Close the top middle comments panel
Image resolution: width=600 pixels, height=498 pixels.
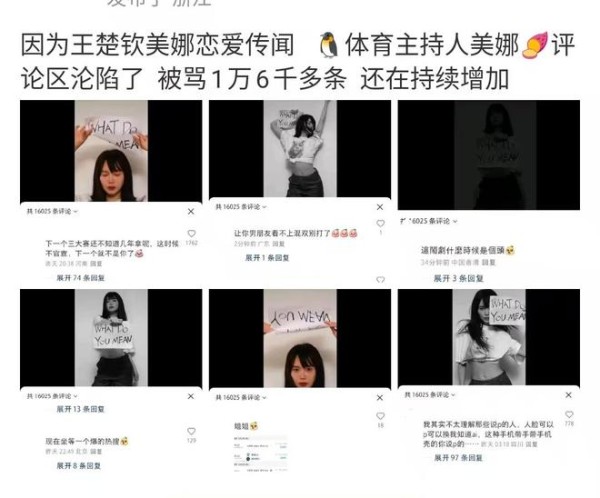pyautogui.click(x=380, y=207)
